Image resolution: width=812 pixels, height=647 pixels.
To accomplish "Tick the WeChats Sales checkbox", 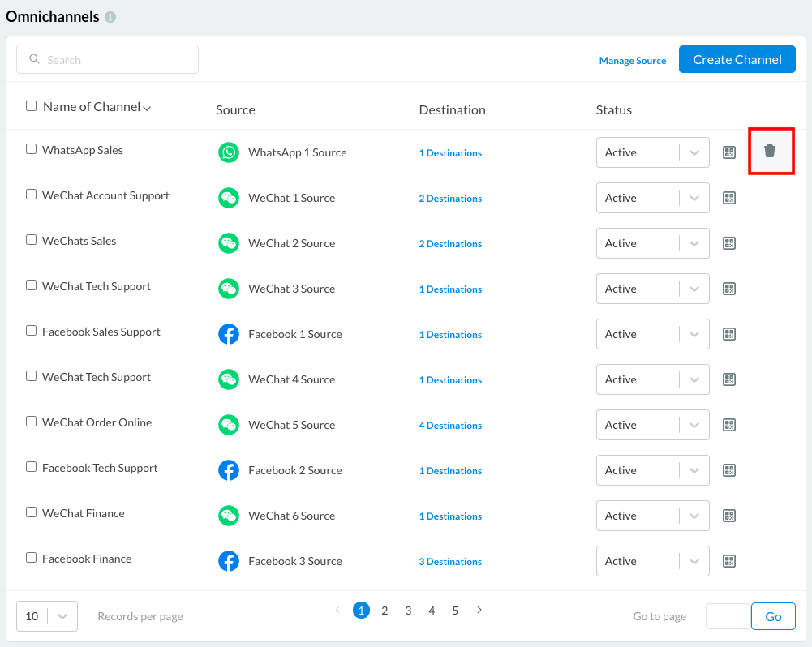I will (x=31, y=240).
